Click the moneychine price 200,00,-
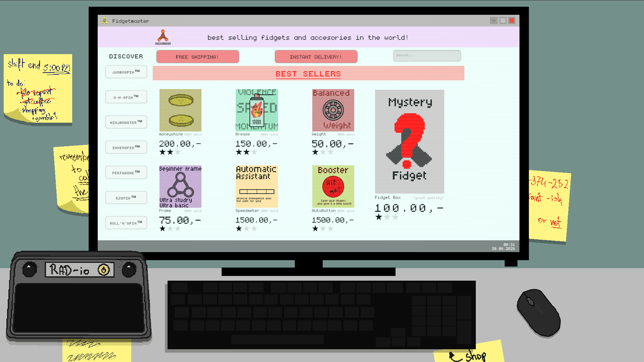The image size is (644, 362). pos(180,144)
